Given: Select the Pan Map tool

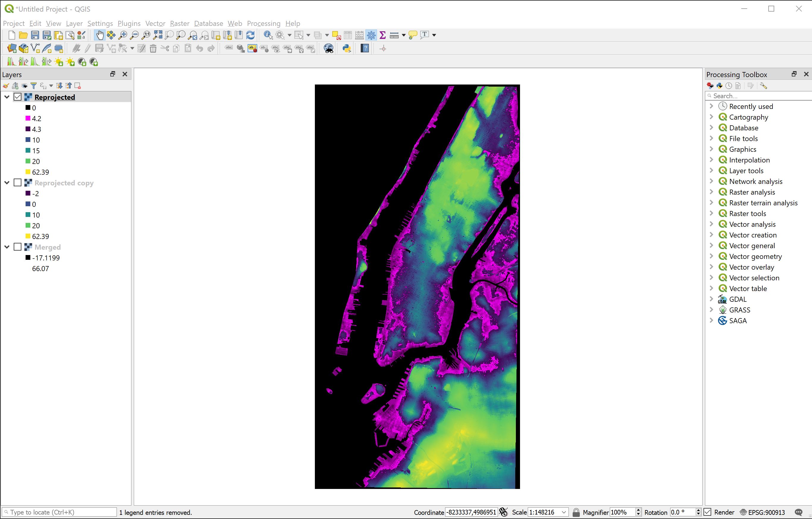Looking at the screenshot, I should point(100,35).
